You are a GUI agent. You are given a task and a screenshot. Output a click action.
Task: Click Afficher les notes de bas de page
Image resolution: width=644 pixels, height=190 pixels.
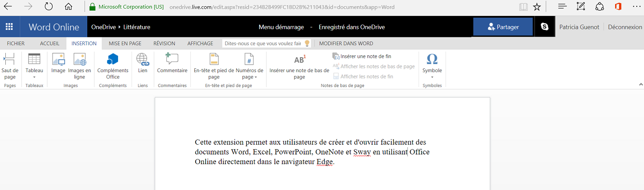[x=374, y=66]
